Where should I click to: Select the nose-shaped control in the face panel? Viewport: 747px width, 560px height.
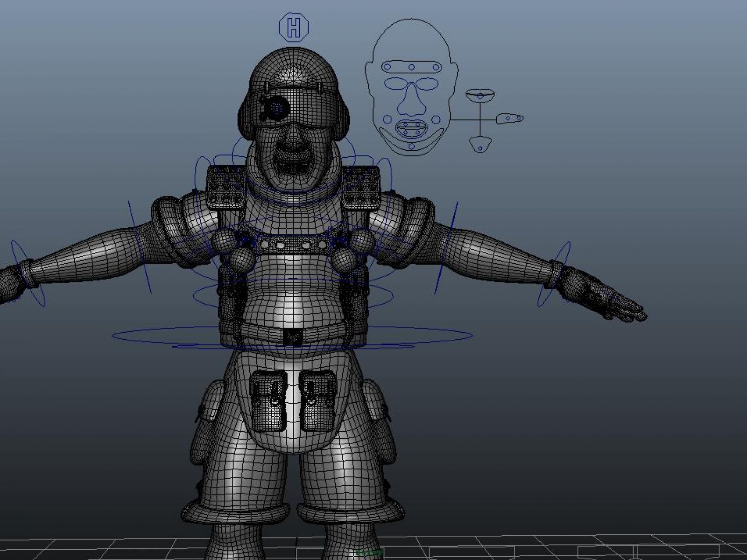(x=411, y=100)
